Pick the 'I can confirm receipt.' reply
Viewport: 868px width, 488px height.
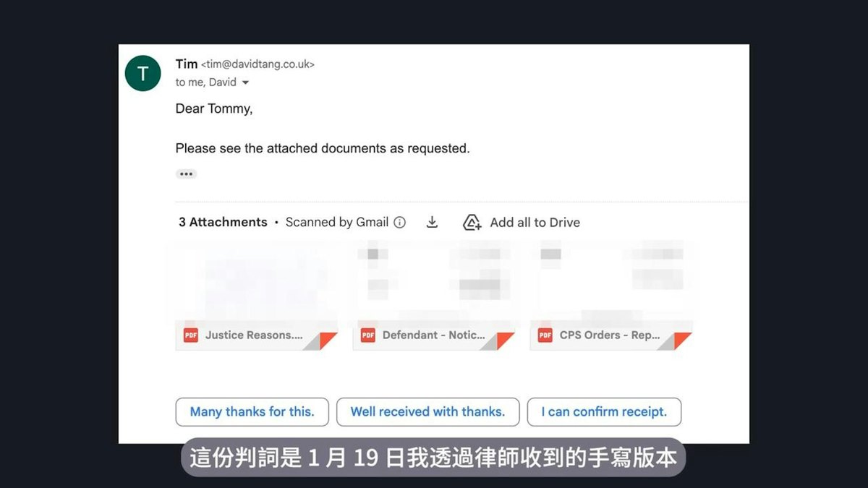[x=604, y=412]
